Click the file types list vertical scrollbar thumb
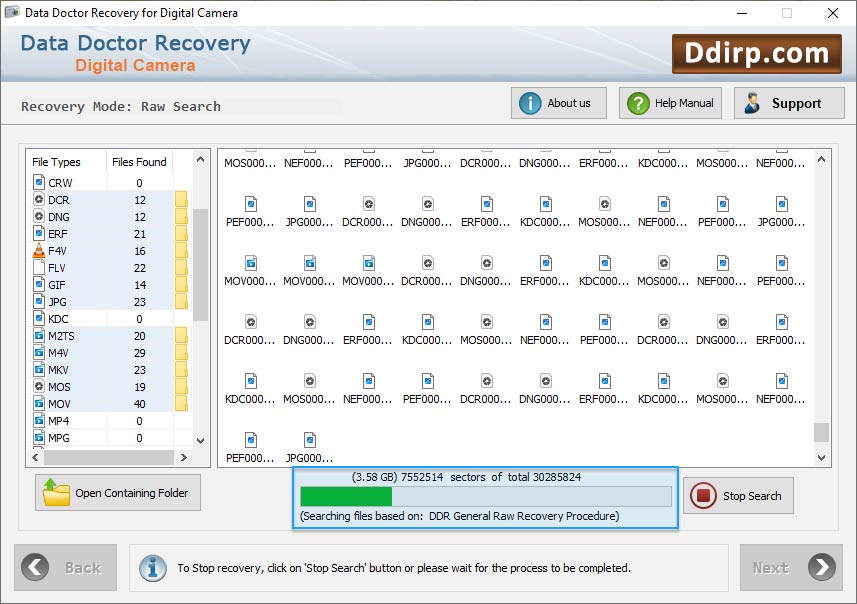The width and height of the screenshot is (857, 604). (201, 265)
